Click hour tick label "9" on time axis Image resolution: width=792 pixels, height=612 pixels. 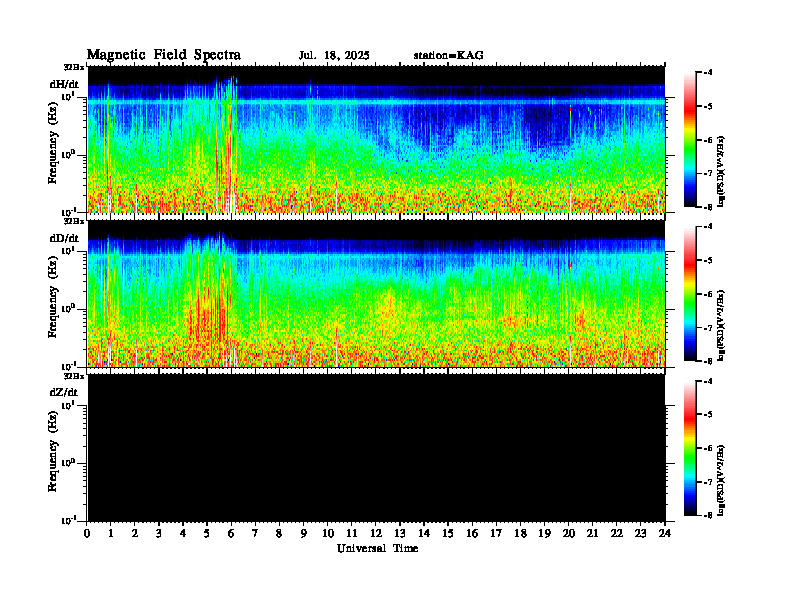[304, 534]
